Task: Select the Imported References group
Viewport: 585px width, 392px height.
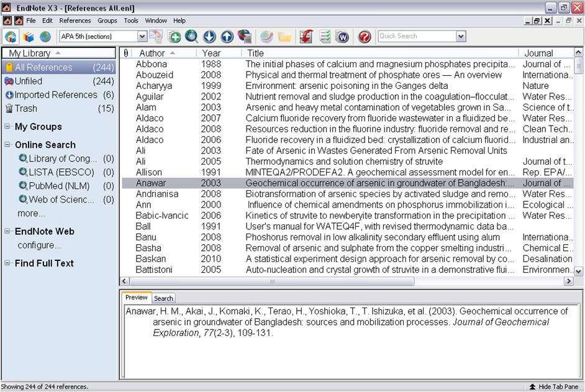Action: click(x=58, y=95)
